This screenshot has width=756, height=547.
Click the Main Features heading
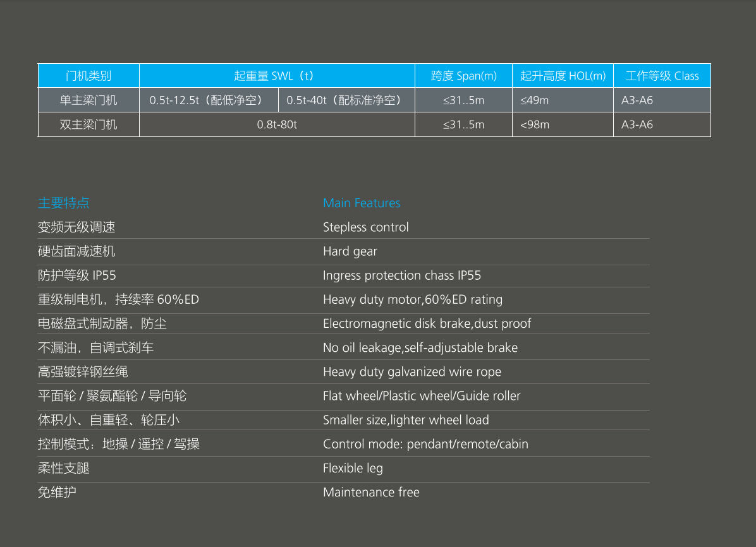click(362, 203)
